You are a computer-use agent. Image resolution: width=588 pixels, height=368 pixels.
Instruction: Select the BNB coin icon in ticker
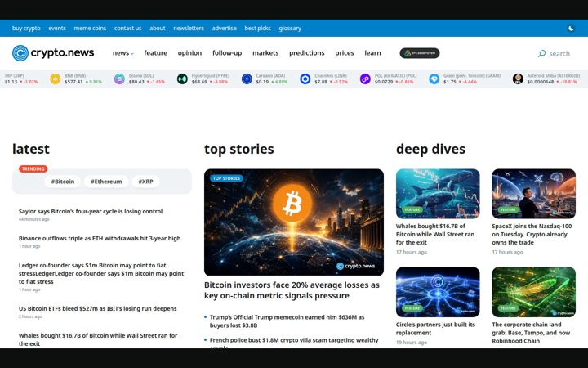[56, 79]
